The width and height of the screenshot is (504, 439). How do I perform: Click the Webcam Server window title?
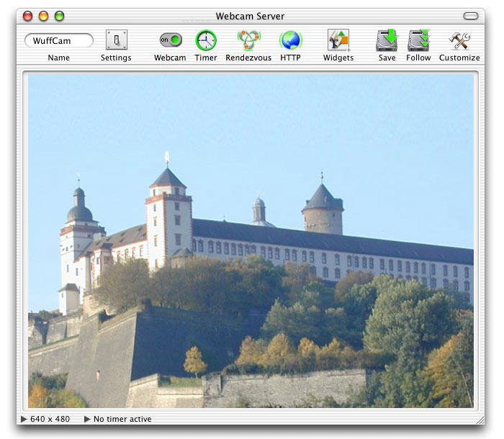pyautogui.click(x=251, y=16)
